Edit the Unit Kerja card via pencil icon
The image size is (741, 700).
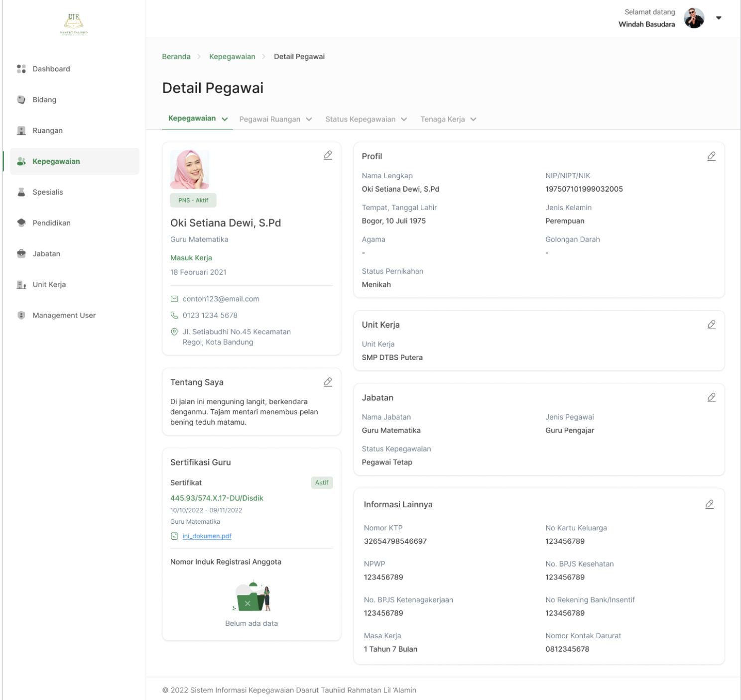click(711, 325)
